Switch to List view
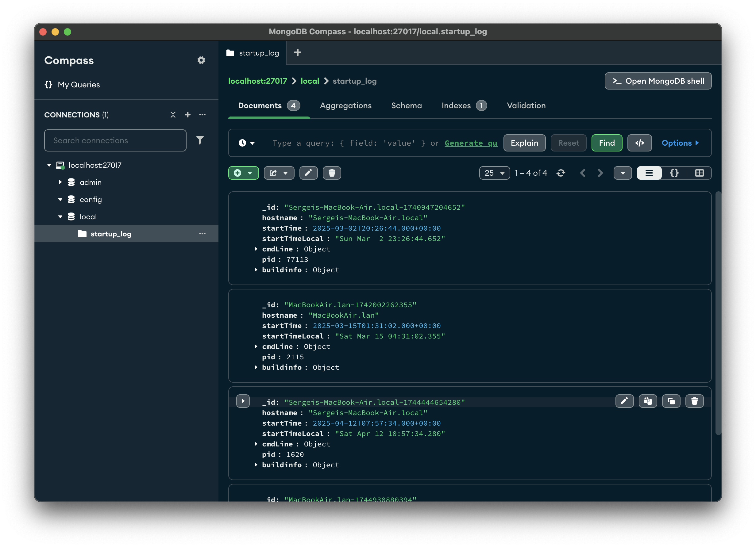 click(649, 173)
